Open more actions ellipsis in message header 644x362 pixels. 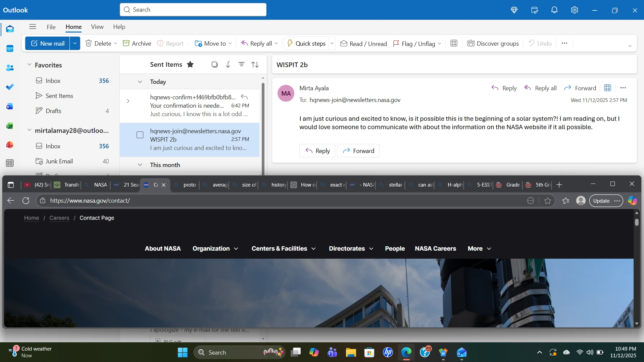pyautogui.click(x=623, y=88)
